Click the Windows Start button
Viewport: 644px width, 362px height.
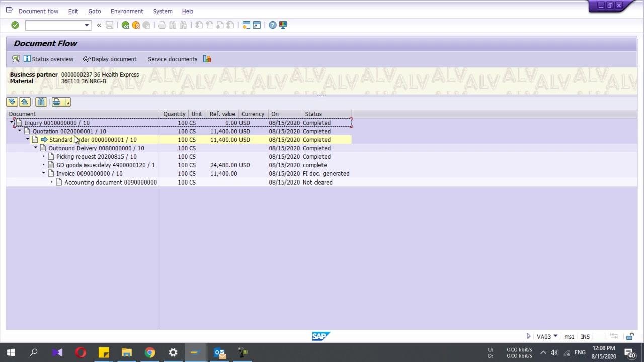(11, 352)
